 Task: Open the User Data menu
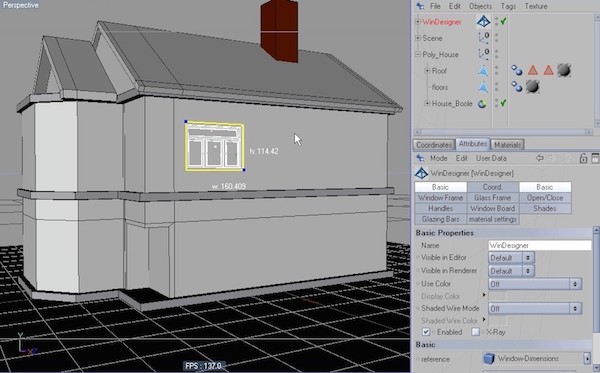491,158
